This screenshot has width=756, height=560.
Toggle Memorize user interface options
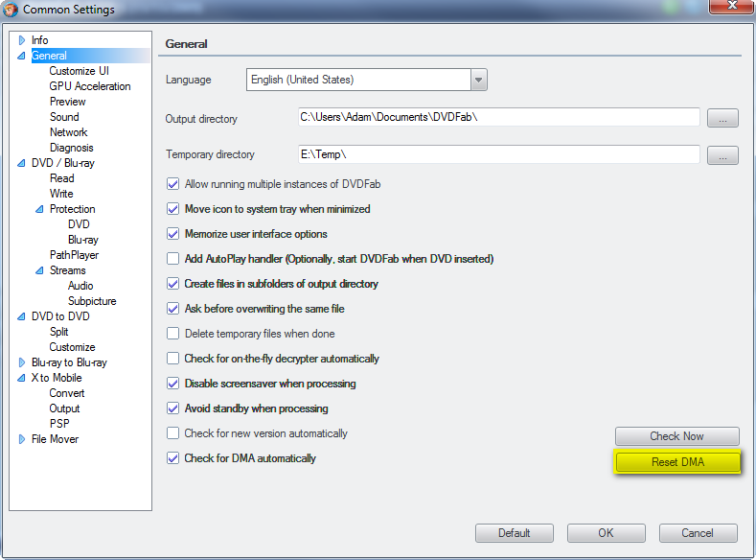(x=172, y=234)
